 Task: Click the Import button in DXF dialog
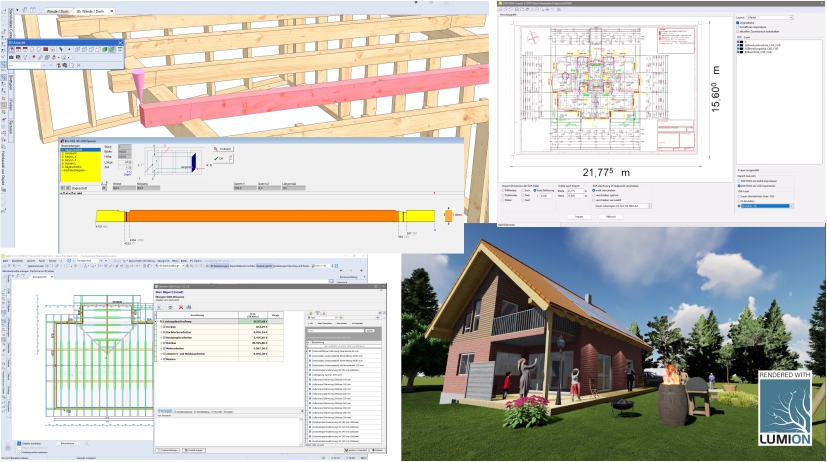tap(578, 216)
